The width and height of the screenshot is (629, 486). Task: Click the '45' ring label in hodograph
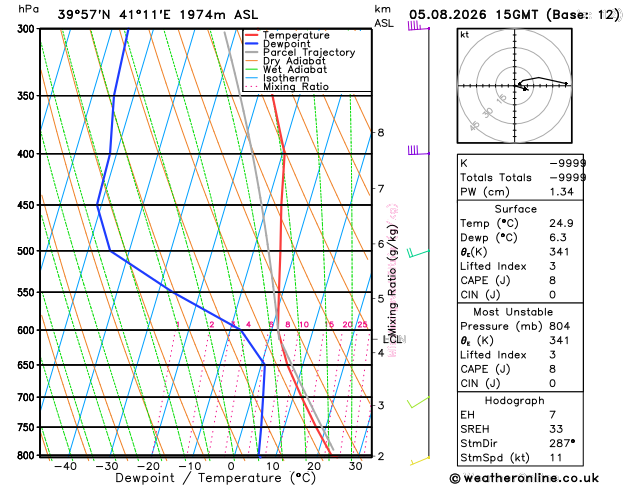(x=475, y=126)
